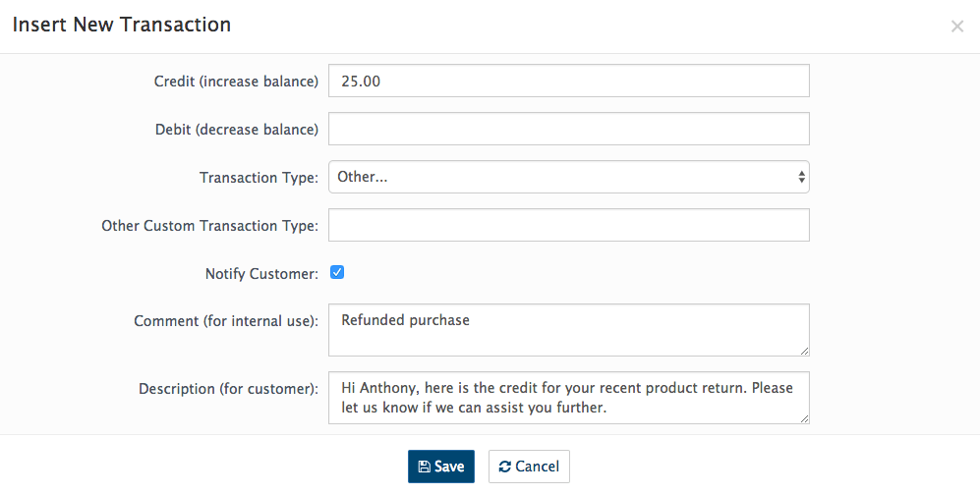Cancel the transaction entry

coord(529,467)
